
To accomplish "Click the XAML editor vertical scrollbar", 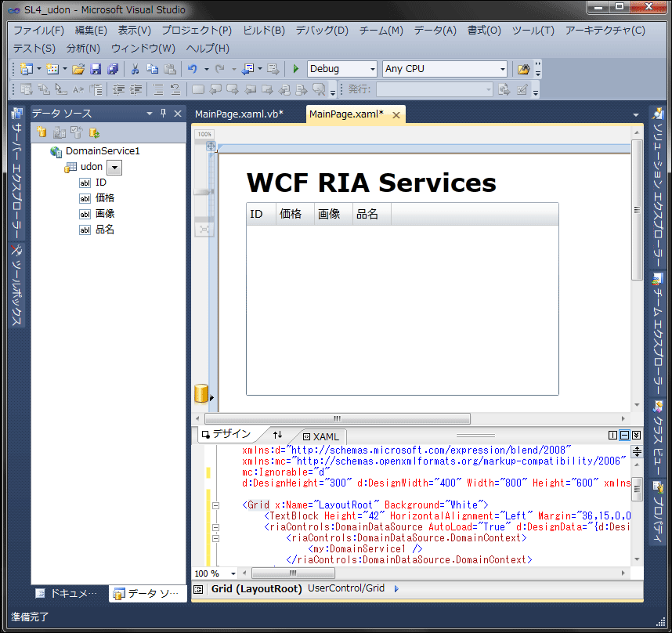I will click(637, 489).
